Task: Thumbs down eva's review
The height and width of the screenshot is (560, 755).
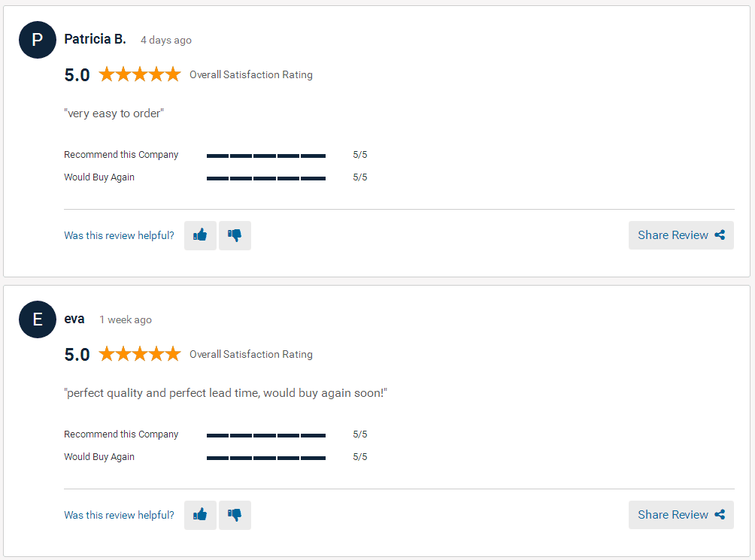Action: pos(235,515)
